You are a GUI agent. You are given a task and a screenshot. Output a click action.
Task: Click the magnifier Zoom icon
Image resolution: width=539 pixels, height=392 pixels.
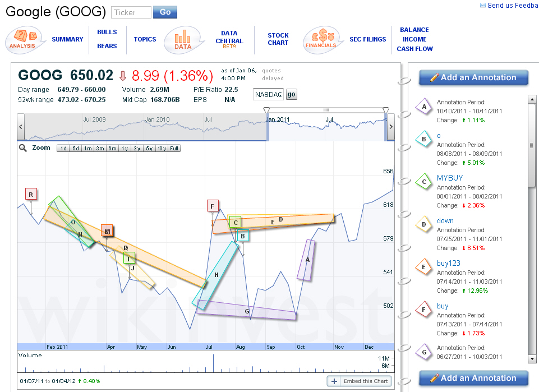point(23,148)
